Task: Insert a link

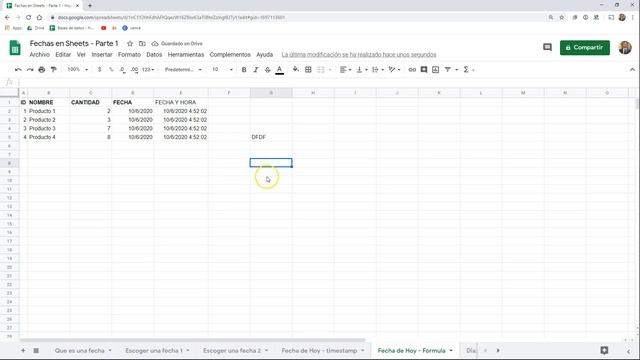Action: point(412,70)
